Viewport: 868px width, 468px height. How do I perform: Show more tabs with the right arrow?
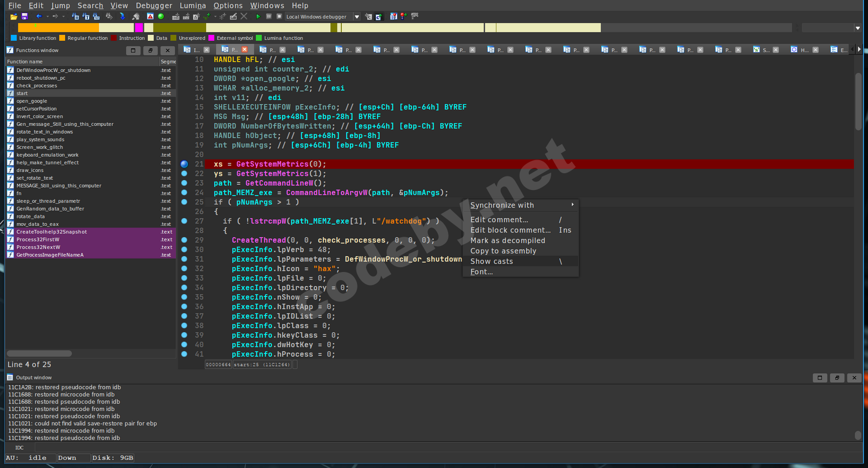click(x=859, y=49)
